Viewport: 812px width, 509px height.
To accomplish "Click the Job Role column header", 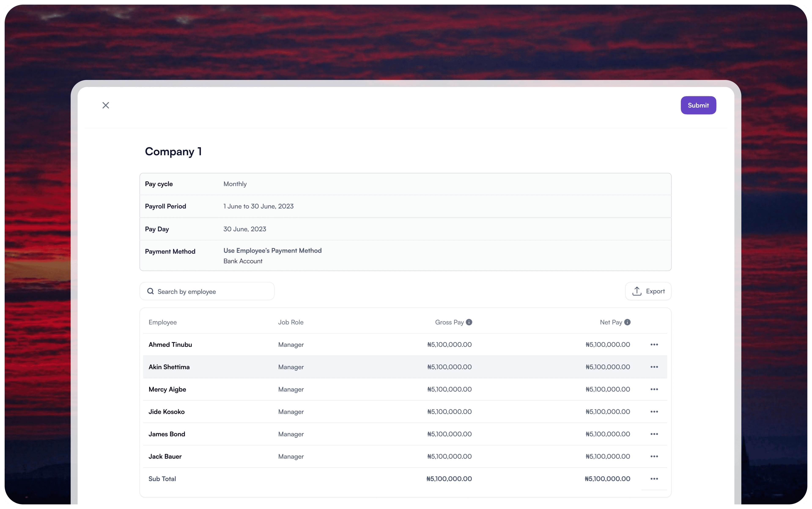I will [x=290, y=322].
